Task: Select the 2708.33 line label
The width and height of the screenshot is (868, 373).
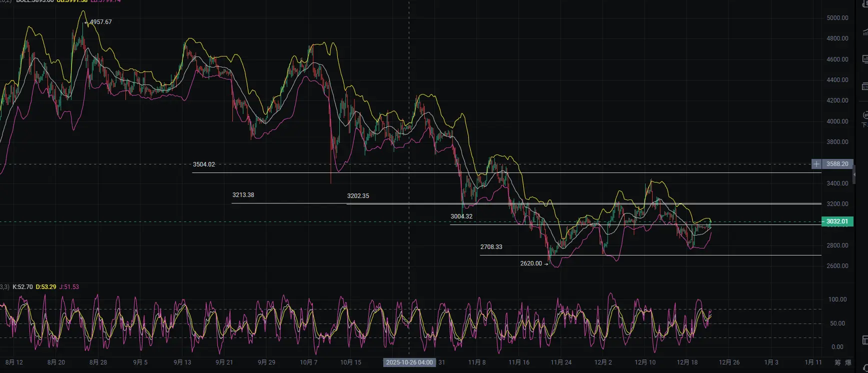Action: tap(491, 247)
